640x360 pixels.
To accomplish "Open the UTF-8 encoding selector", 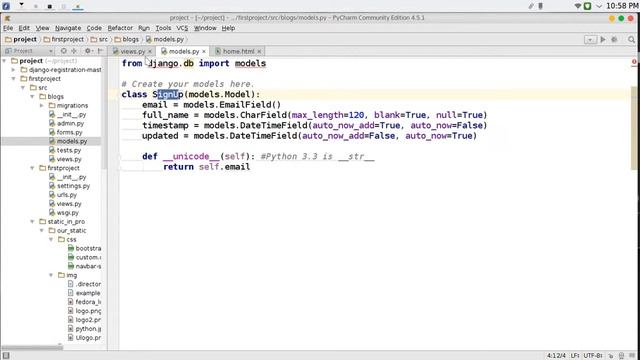I will [x=593, y=356].
